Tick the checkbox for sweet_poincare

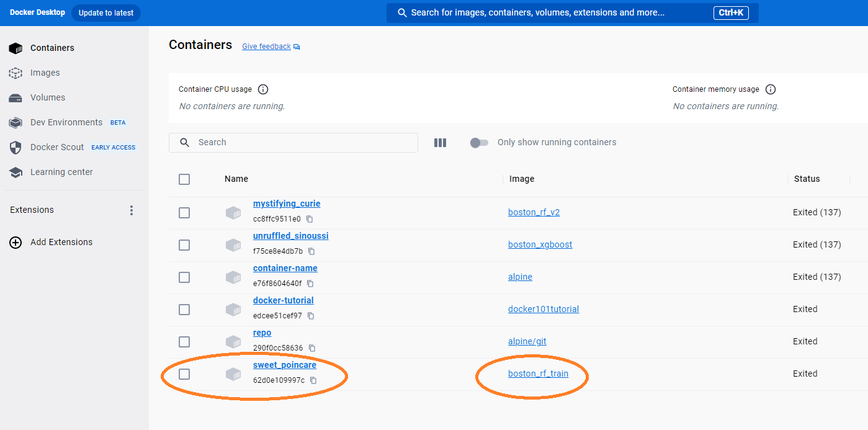pyautogui.click(x=184, y=374)
